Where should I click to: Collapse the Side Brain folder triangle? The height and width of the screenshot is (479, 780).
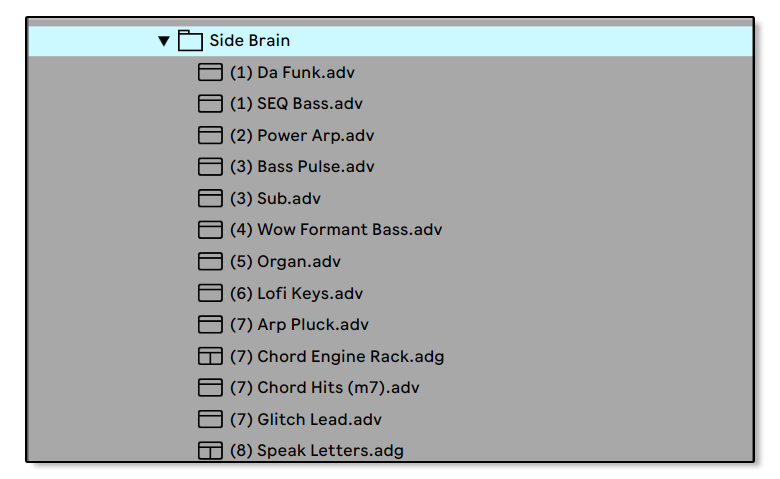click(x=164, y=41)
